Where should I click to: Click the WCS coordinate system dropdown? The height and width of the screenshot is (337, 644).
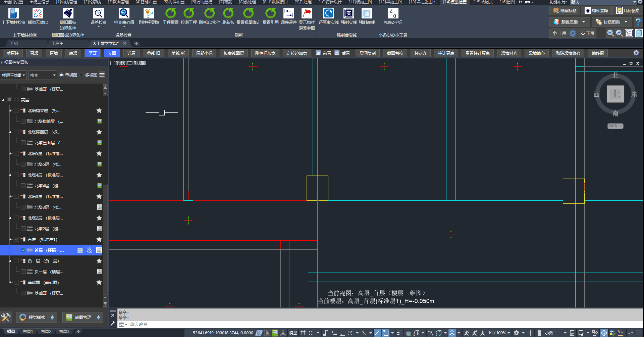(x=615, y=126)
